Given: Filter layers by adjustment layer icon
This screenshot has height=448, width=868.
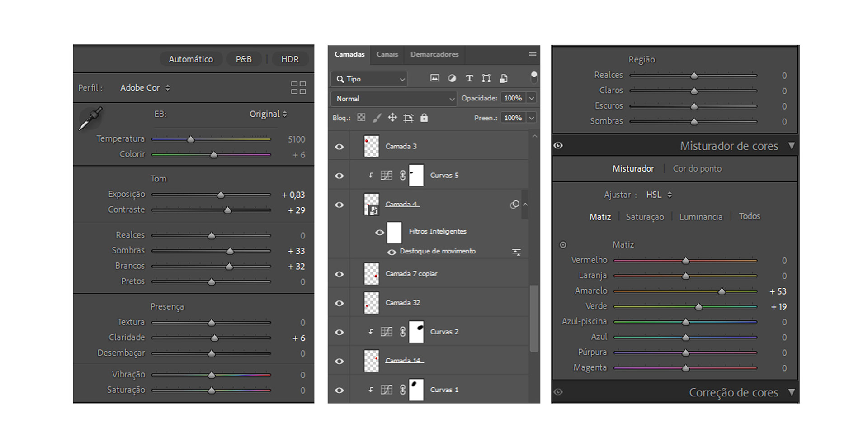Looking at the screenshot, I should (452, 78).
